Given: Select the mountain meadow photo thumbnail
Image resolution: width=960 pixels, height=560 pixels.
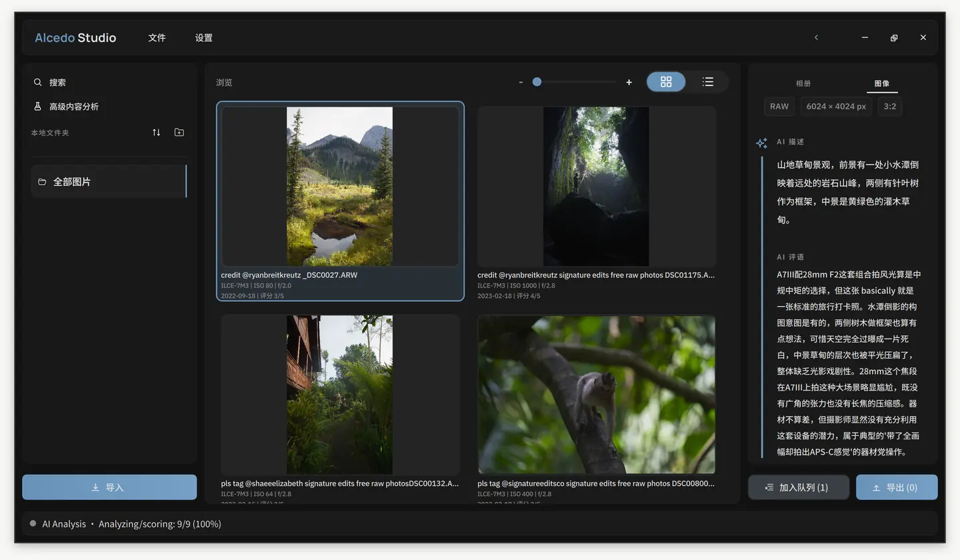Looking at the screenshot, I should [340, 187].
